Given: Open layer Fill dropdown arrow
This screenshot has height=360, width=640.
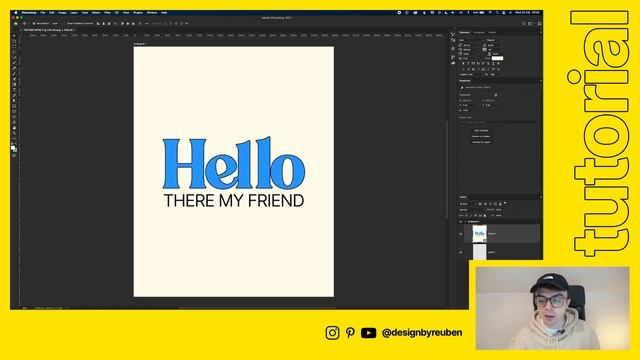Looking at the screenshot, I should pyautogui.click(x=504, y=216).
